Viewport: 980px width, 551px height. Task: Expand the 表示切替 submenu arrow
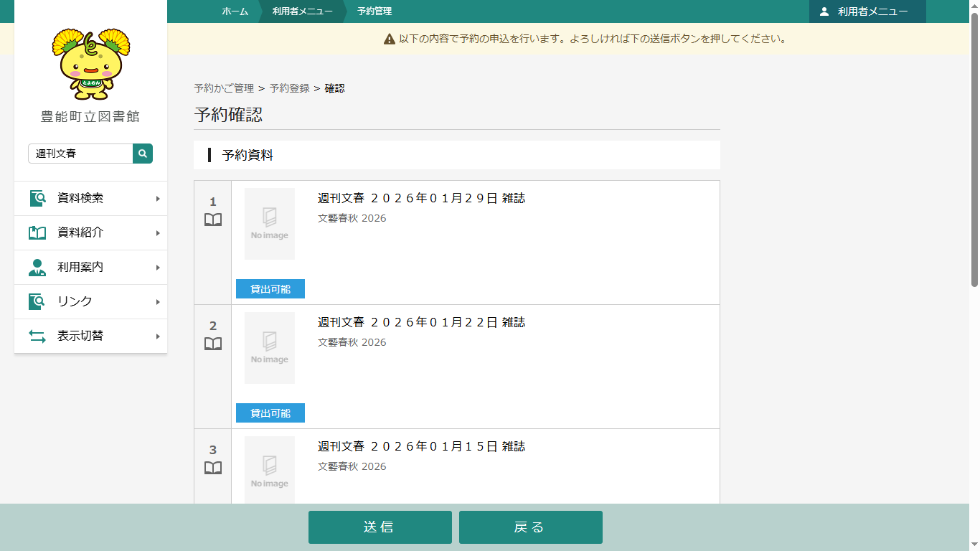pos(158,336)
